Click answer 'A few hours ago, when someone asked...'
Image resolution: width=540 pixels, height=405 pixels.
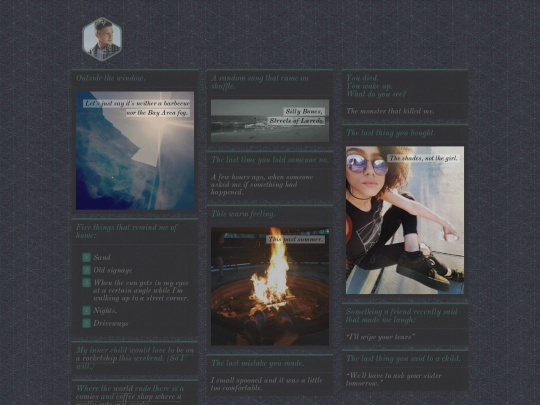[262, 185]
